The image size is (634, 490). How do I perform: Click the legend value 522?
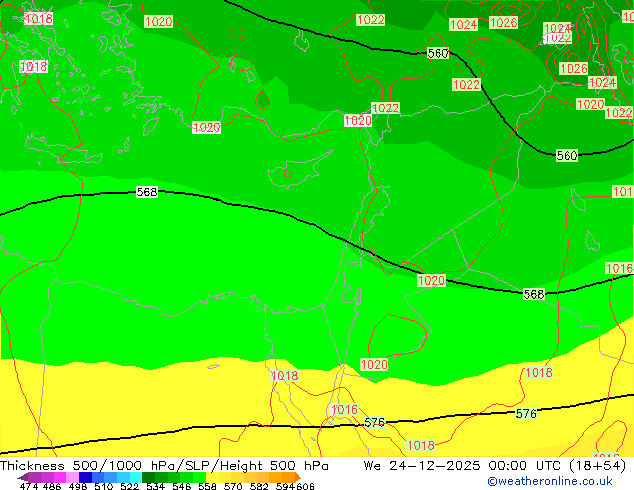click(129, 486)
